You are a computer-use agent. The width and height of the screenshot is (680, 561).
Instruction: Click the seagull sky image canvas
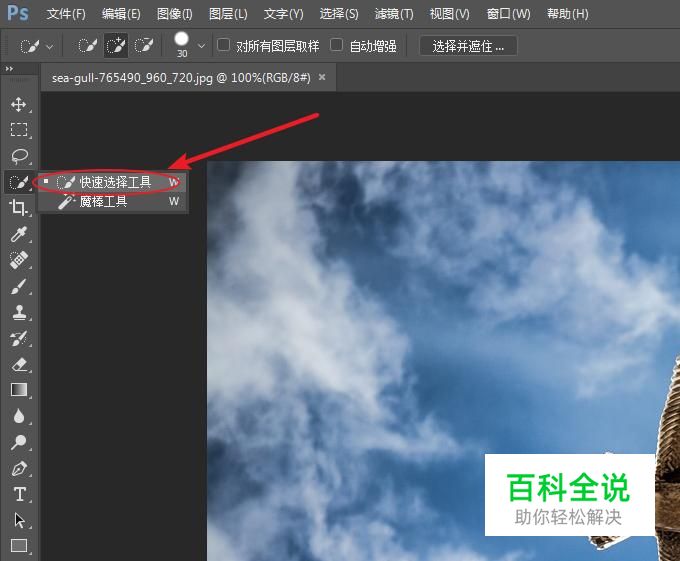(x=443, y=361)
